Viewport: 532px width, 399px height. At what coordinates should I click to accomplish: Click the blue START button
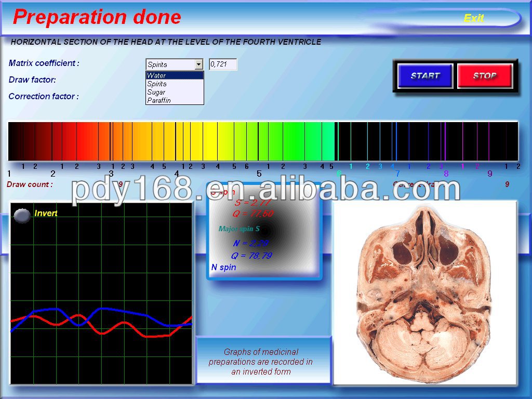click(x=425, y=76)
